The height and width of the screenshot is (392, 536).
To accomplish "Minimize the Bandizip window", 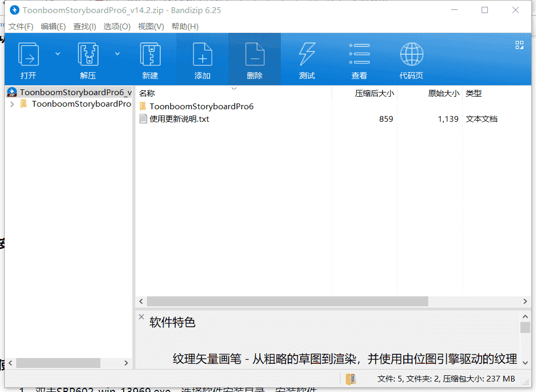I will [x=454, y=10].
